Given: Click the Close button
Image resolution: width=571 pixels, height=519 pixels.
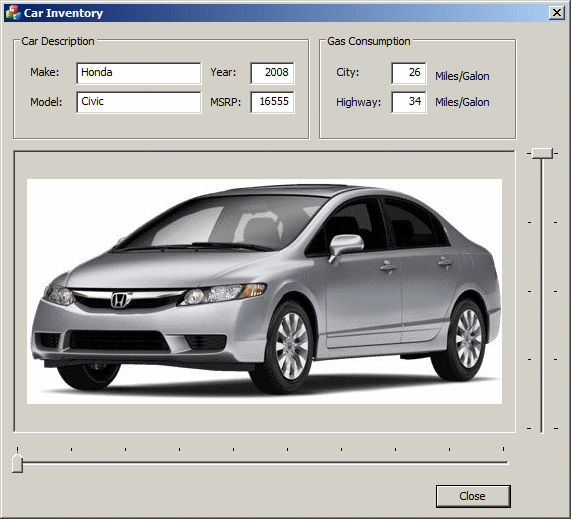Looking at the screenshot, I should [473, 496].
